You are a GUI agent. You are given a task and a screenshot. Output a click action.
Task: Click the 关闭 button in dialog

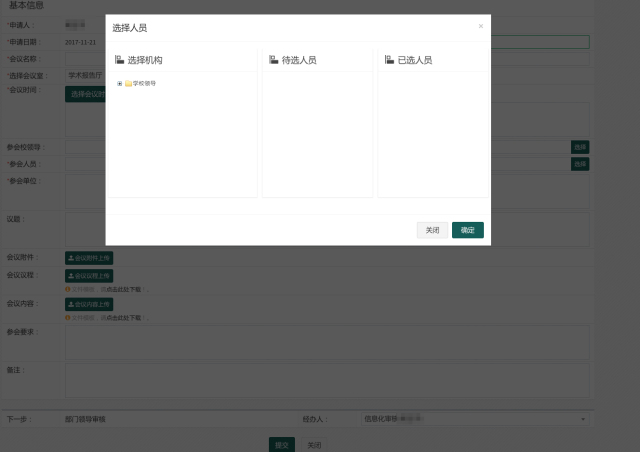tap(432, 230)
